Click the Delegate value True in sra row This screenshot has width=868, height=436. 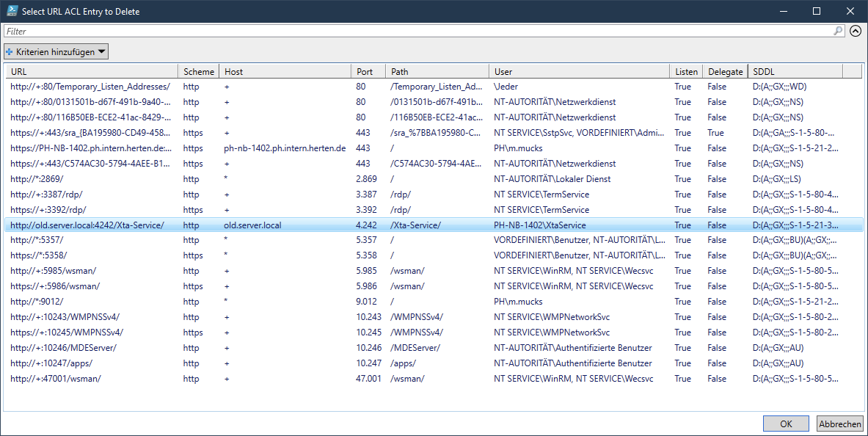pos(716,133)
